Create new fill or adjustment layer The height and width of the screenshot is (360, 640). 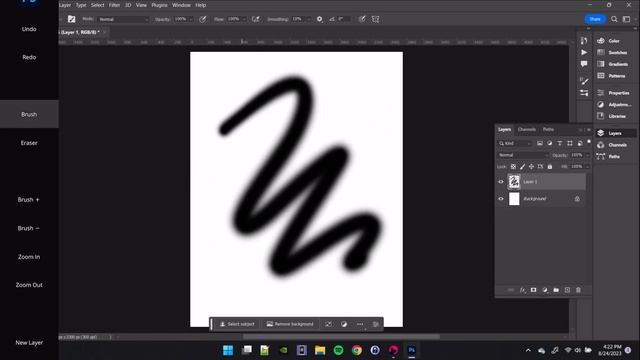point(545,290)
